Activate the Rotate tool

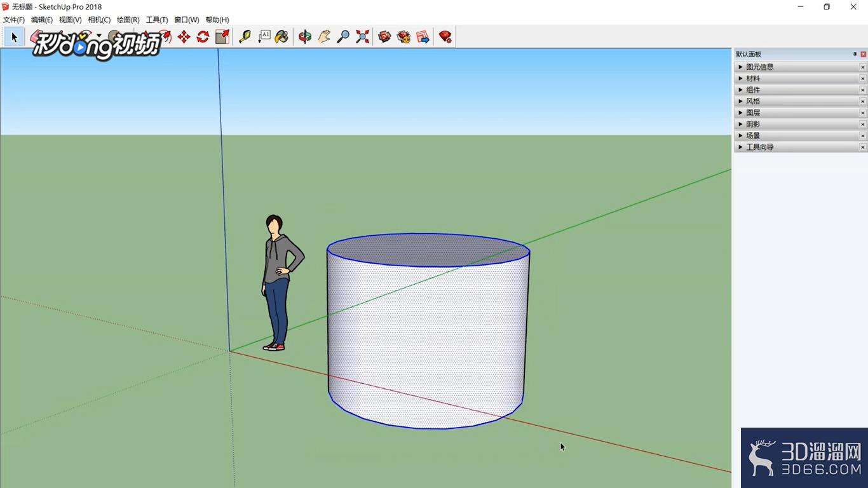pos(203,37)
